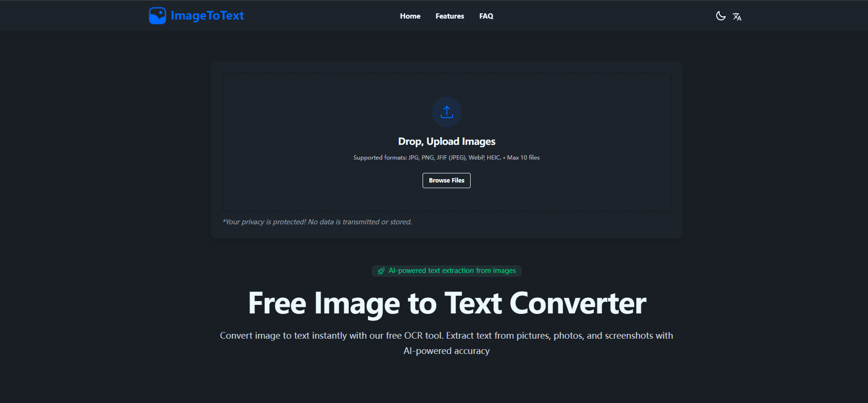Screen dimensions: 868x403
Task: Click the ImageToText logo icon
Action: 157,16
